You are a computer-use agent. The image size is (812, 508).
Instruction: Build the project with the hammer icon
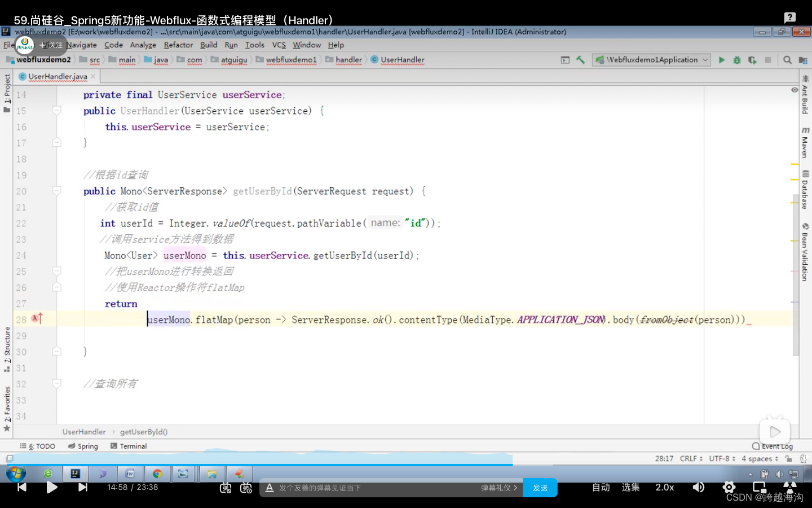(580, 60)
